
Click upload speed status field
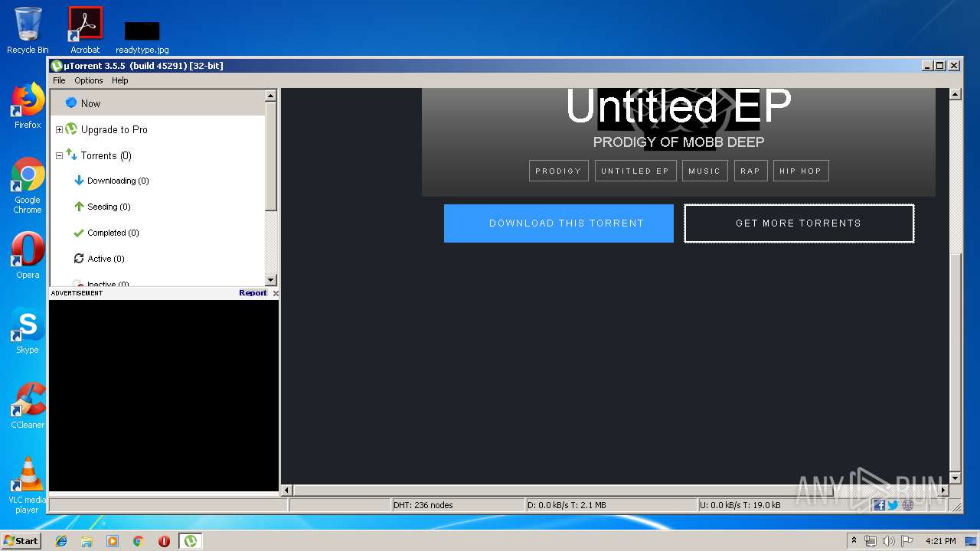783,505
